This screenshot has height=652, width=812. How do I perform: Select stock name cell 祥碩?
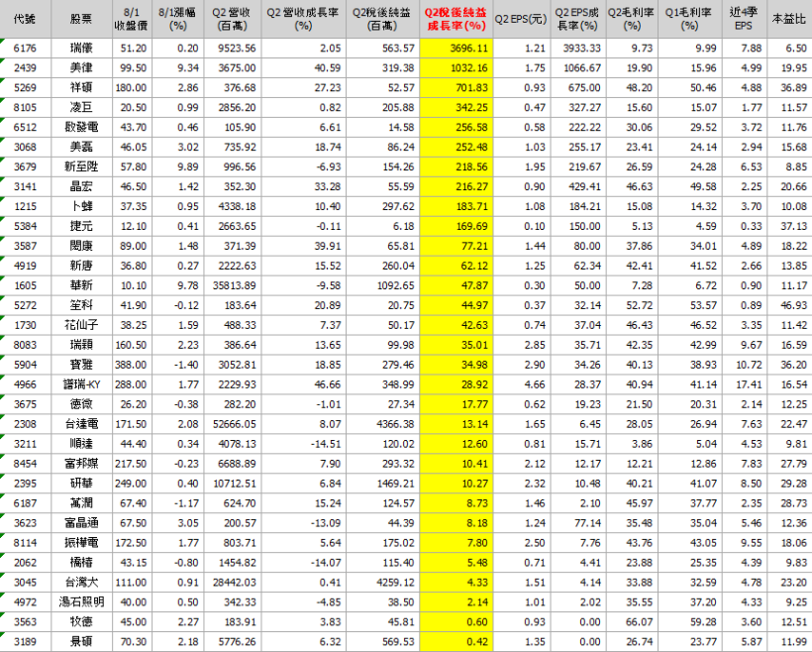81,87
